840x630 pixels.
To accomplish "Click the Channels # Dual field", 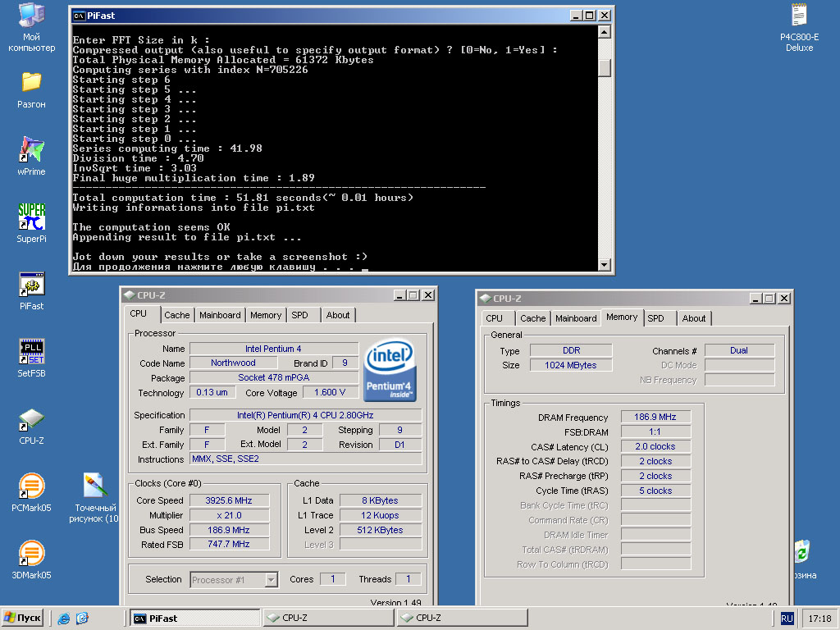I will pos(739,350).
